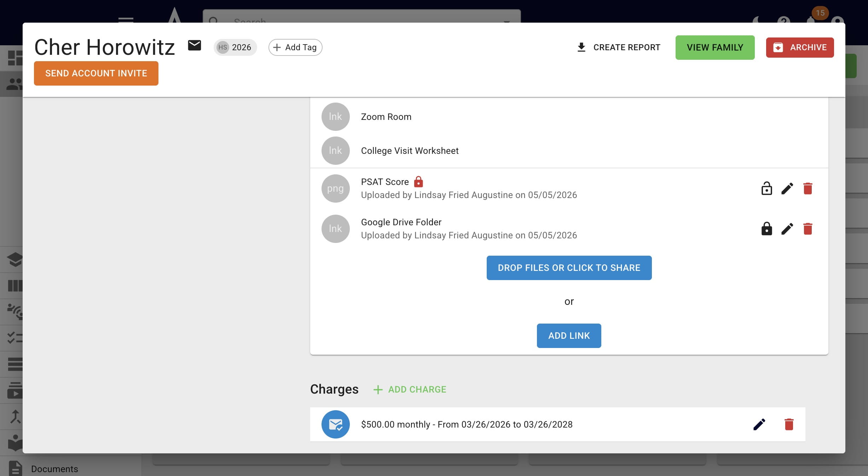This screenshot has height=476, width=868.
Task: Add a new charge via Add Charge
Action: [x=410, y=389]
